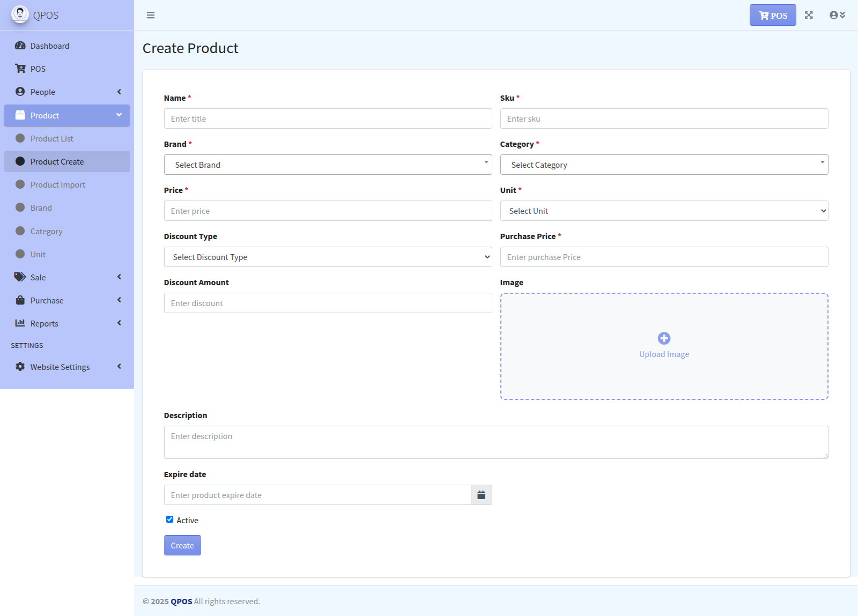The height and width of the screenshot is (616, 858).
Task: Click the QPOS logo avatar
Action: coord(20,14)
